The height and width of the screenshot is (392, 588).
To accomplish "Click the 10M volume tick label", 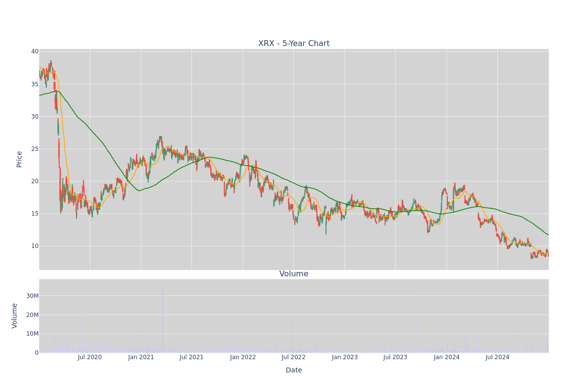I will click(x=32, y=334).
